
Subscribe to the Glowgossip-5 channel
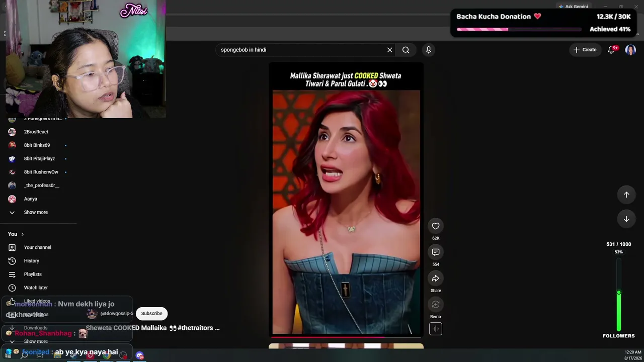[x=151, y=314]
